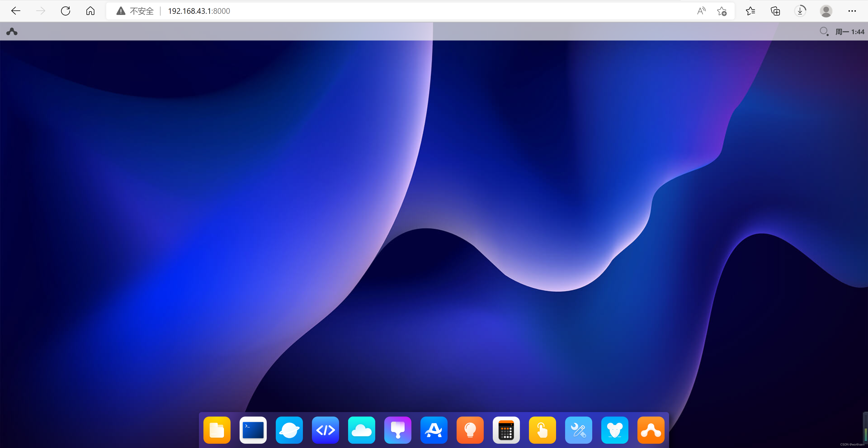
Task: Launch the paintbrush theme app
Action: point(398,430)
